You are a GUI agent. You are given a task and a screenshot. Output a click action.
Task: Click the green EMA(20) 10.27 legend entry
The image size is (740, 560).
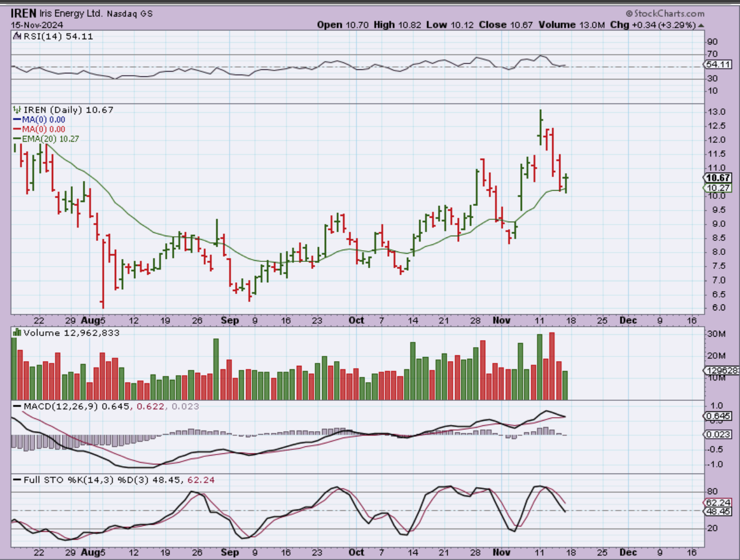[x=46, y=139]
